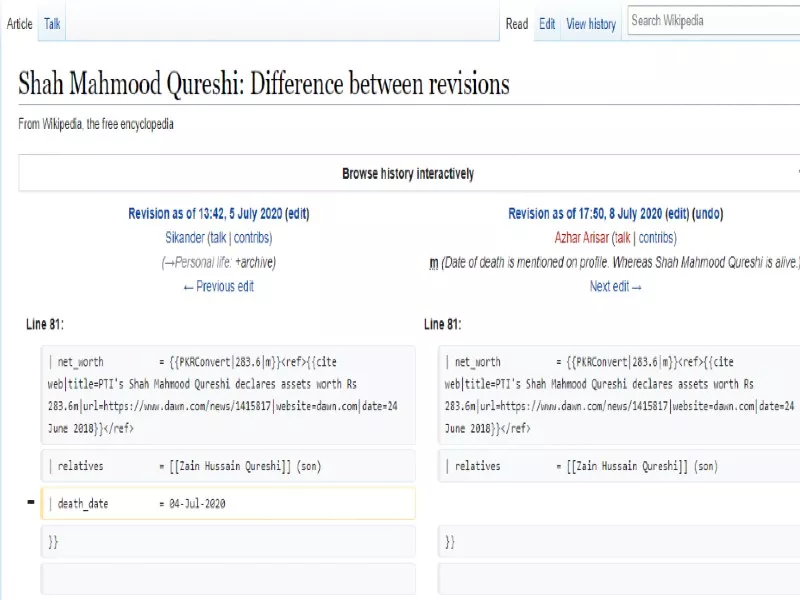Click the removed death_date line
Image resolution: width=800 pixels, height=600 pixels.
[x=228, y=504]
